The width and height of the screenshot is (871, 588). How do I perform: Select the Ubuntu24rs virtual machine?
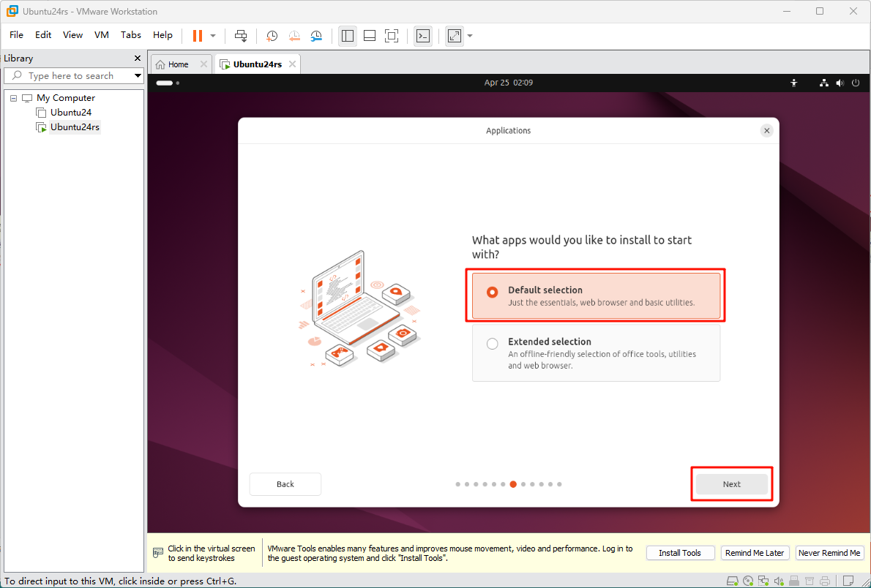pos(75,127)
